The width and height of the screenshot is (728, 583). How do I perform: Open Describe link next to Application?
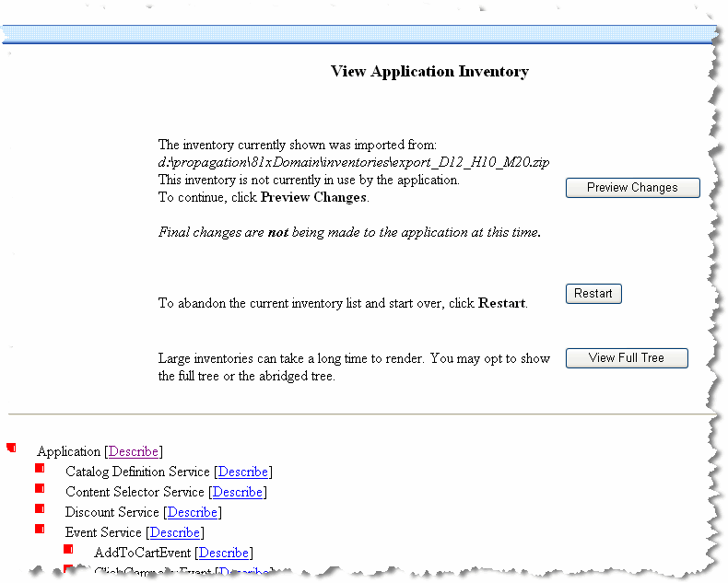[x=134, y=451]
